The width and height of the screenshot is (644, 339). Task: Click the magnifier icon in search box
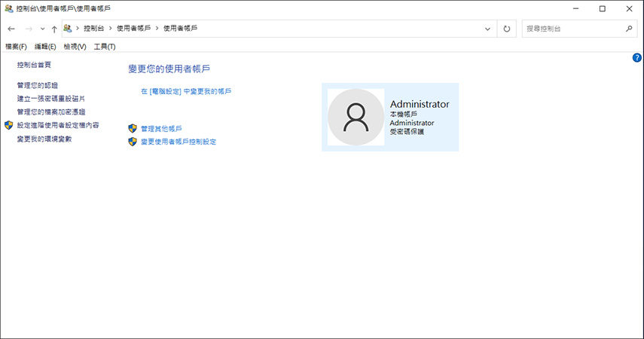(629, 29)
